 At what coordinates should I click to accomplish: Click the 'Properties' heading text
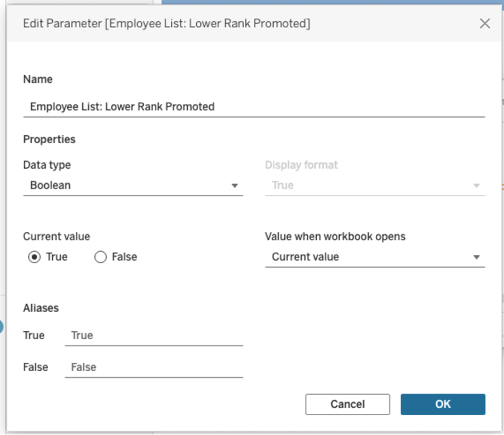click(x=49, y=139)
